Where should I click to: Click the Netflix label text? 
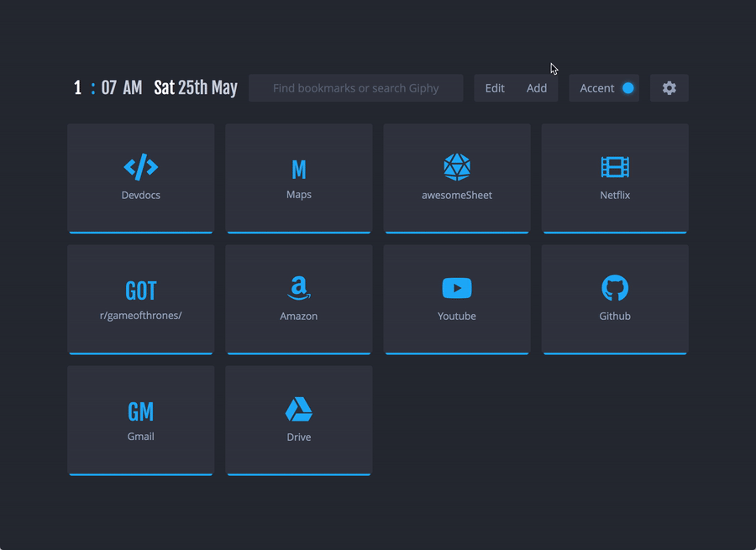tap(615, 195)
